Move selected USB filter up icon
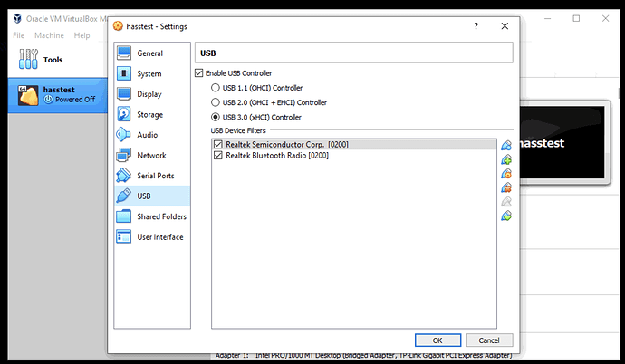Viewport: 625px width, 364px height. click(506, 202)
